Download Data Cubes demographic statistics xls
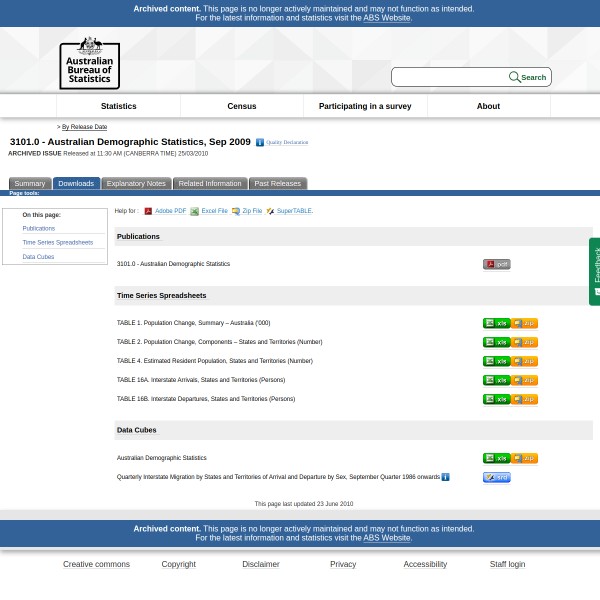This screenshot has width=600, height=600. tap(496, 458)
